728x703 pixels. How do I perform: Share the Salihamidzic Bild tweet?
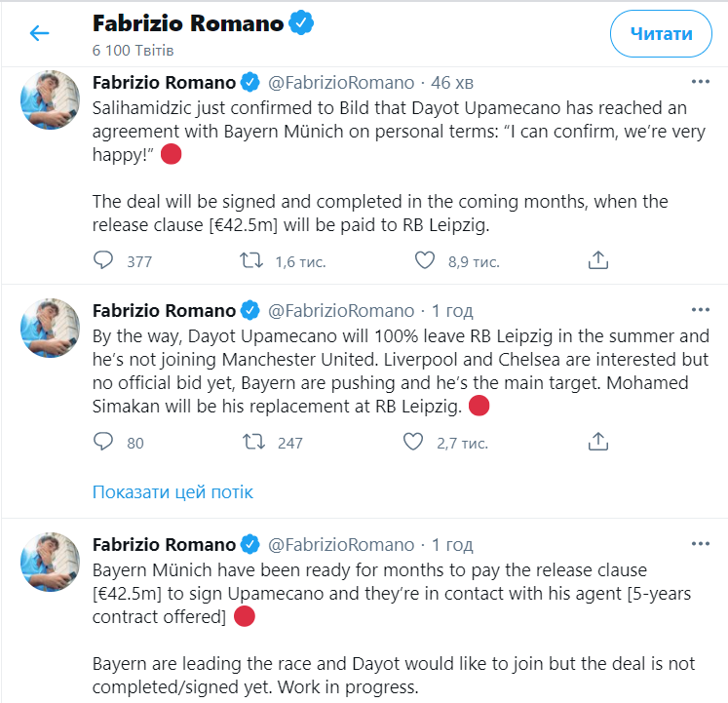coord(598,260)
